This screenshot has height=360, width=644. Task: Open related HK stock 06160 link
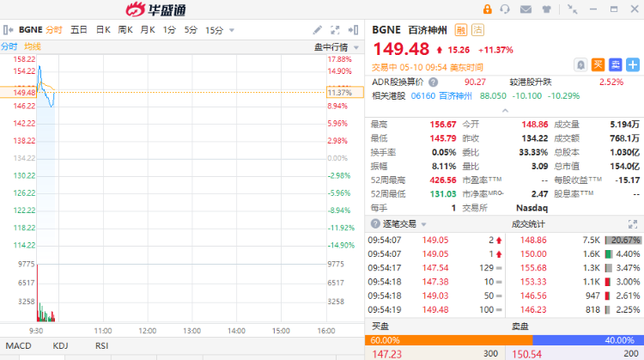[x=423, y=95]
